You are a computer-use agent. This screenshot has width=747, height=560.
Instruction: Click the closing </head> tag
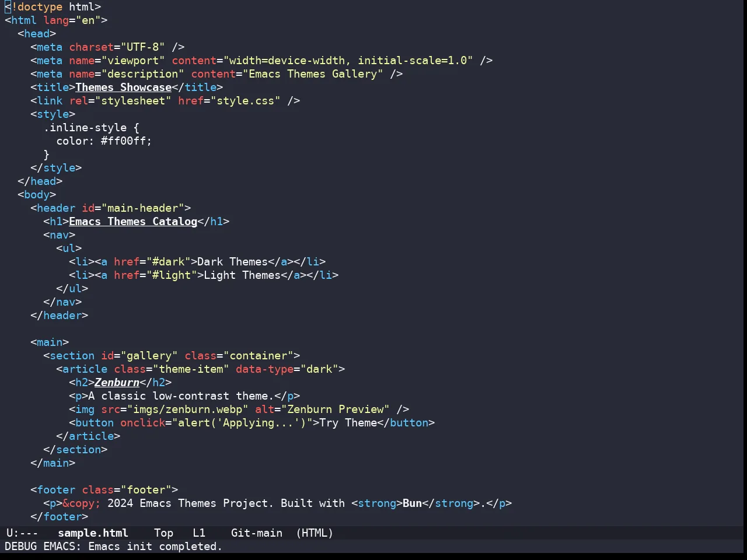(x=40, y=181)
